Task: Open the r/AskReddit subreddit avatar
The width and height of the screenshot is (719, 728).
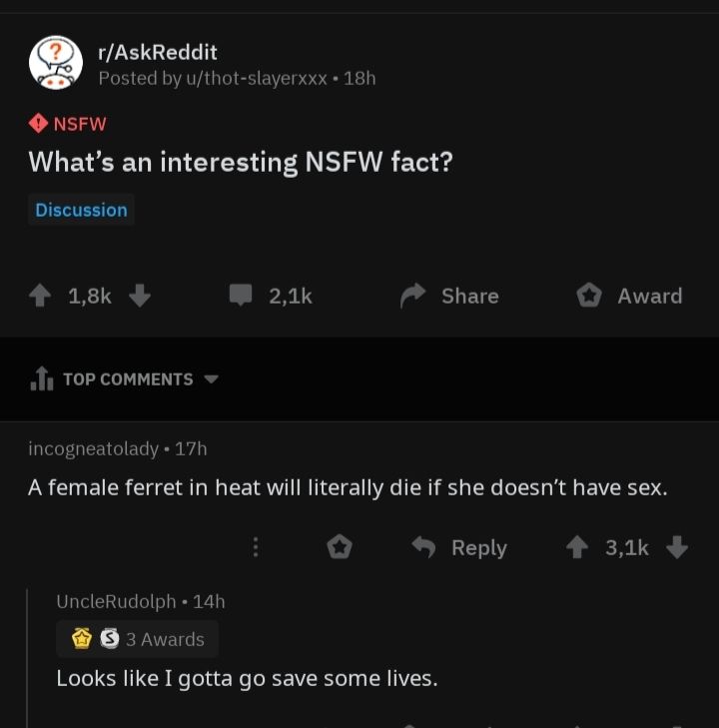Action: 55,62
